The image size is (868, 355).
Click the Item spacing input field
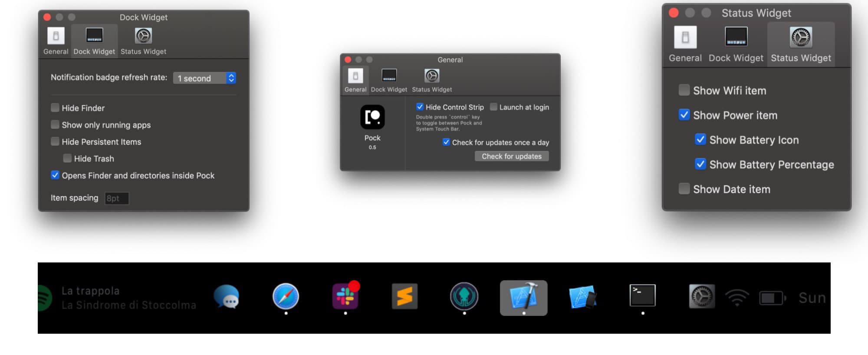point(117,198)
